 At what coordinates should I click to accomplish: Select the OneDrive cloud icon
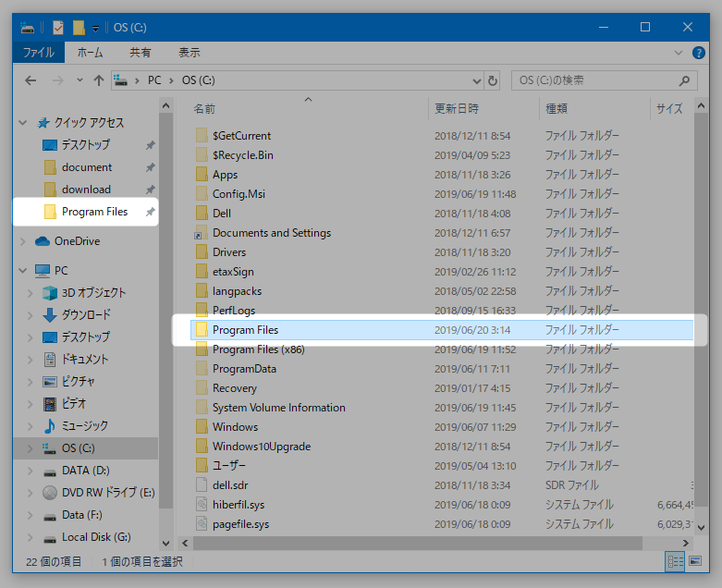coord(43,241)
